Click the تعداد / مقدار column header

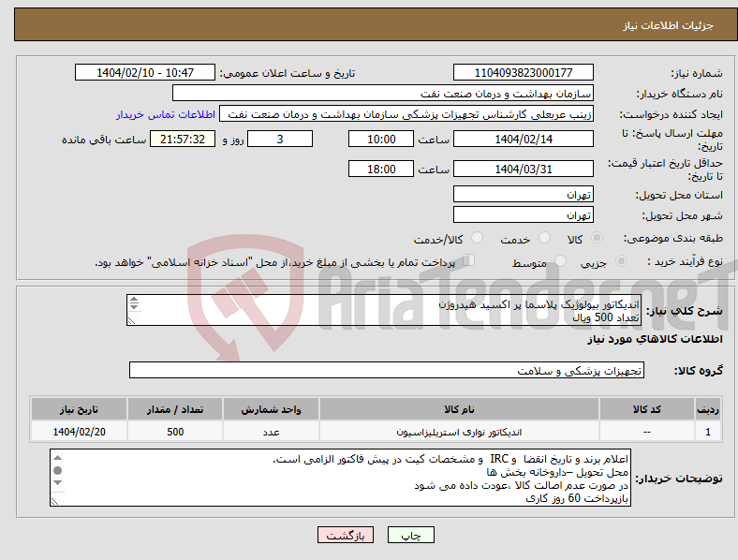tap(175, 409)
